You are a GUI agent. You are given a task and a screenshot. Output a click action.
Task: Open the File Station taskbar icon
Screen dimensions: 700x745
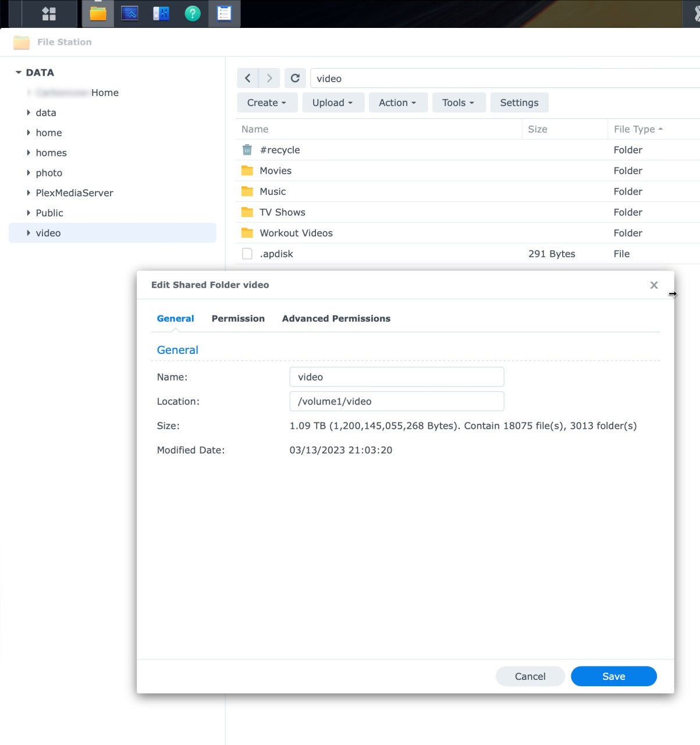pyautogui.click(x=98, y=13)
